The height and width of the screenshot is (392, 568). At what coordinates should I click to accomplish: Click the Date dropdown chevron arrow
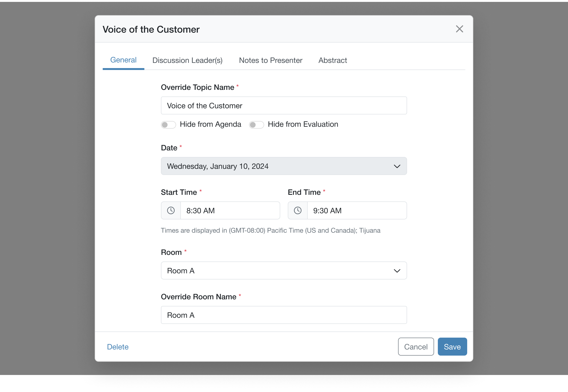397,166
